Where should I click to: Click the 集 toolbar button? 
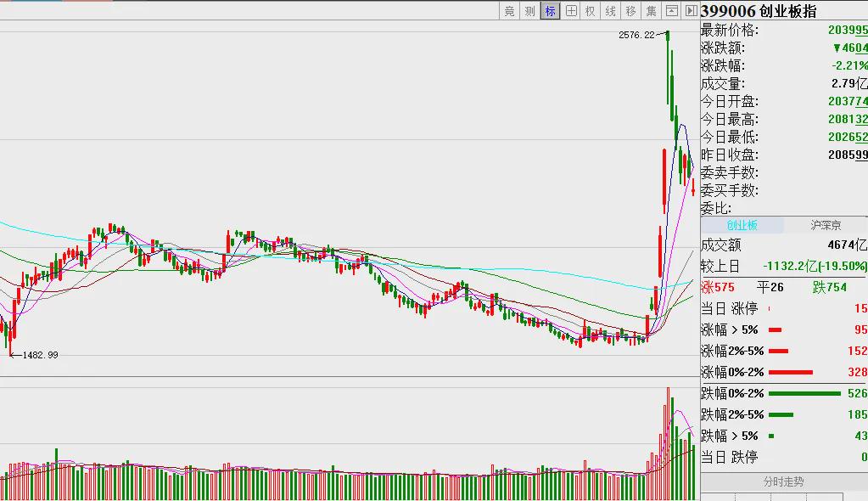click(652, 10)
